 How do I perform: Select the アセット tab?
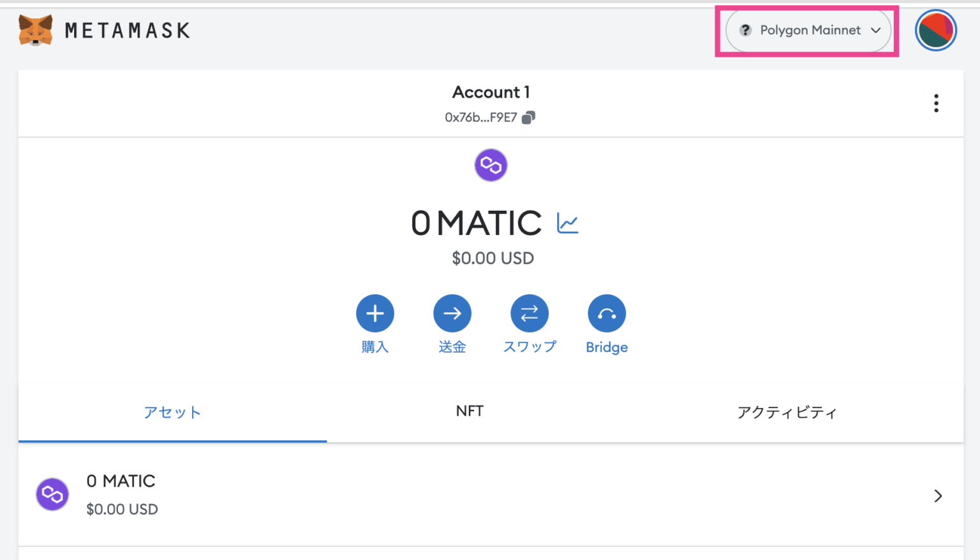tap(172, 412)
